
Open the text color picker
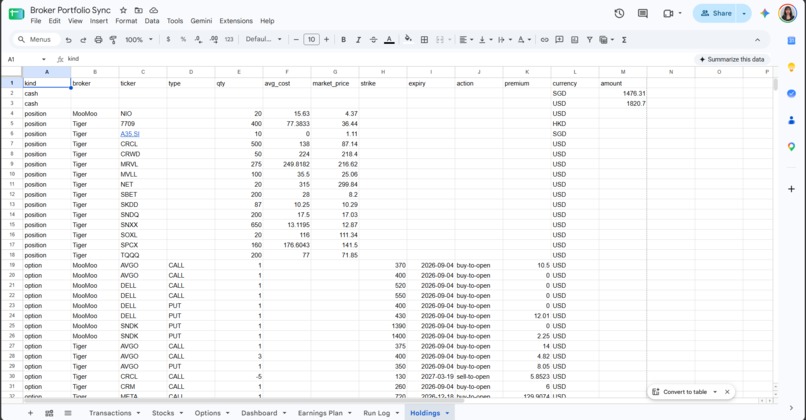pos(389,40)
